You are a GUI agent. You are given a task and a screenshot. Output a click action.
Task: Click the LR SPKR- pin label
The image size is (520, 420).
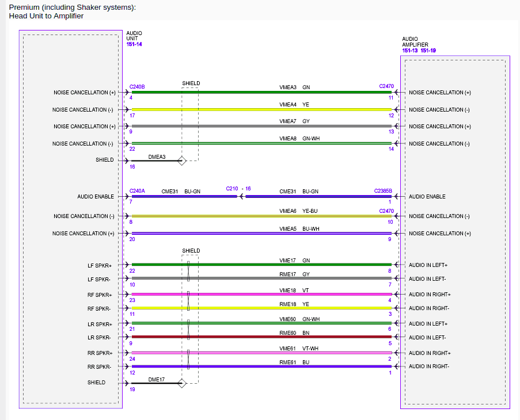tap(99, 338)
